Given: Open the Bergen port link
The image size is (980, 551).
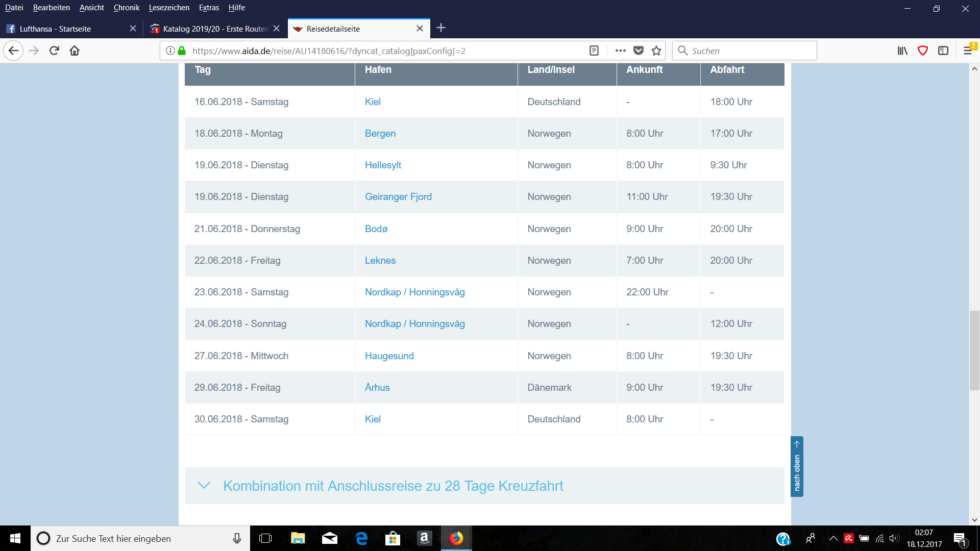Looking at the screenshot, I should pos(380,133).
